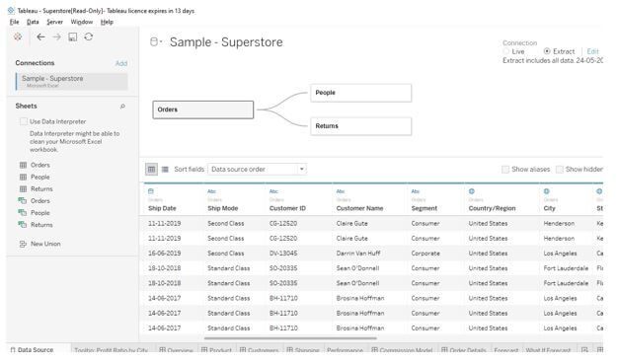The width and height of the screenshot is (618, 364).
Task: Click the Sample - Superstore data source title
Action: (226, 42)
